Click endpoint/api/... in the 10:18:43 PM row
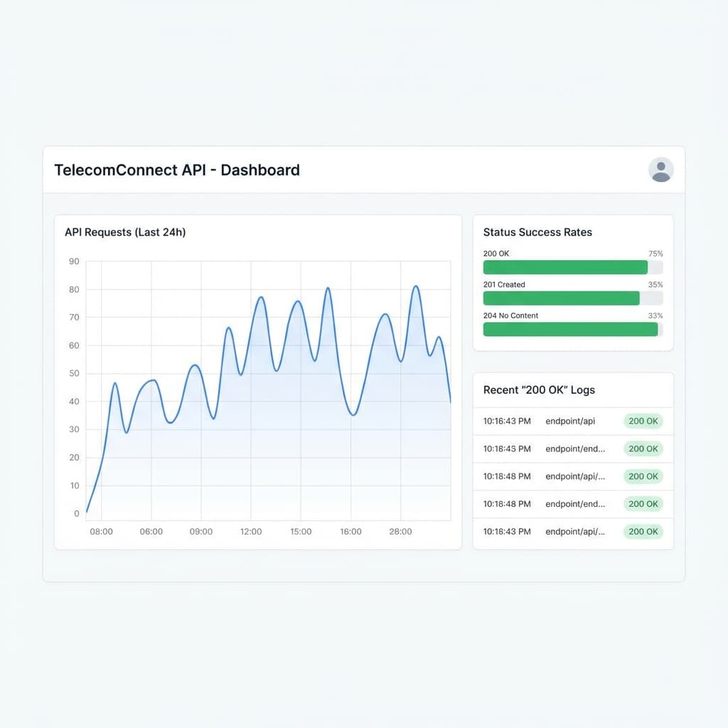 click(575, 532)
